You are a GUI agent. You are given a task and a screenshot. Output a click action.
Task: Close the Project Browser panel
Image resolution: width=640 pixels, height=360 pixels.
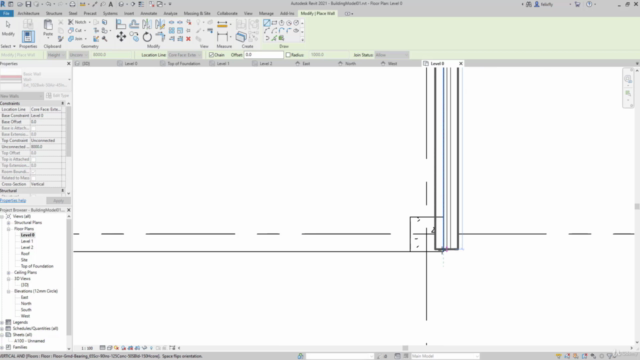click(x=69, y=210)
